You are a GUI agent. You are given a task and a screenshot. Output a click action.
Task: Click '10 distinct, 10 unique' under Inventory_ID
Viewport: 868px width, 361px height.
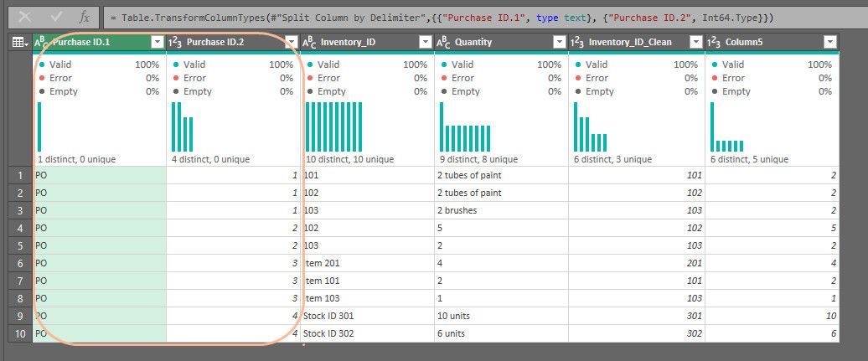coord(350,159)
